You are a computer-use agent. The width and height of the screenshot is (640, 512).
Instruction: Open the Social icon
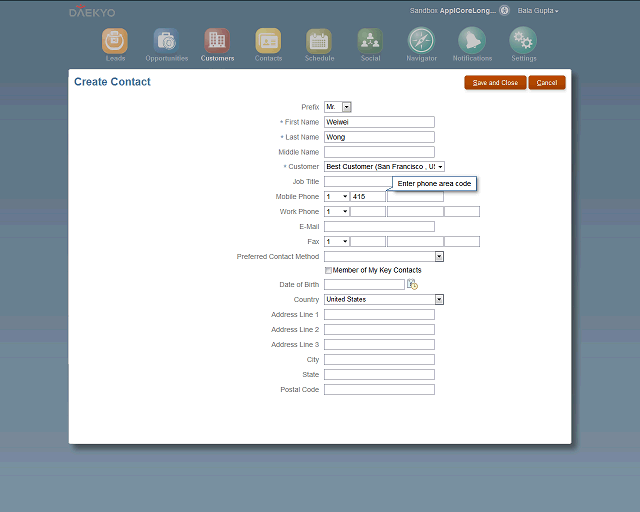pyautogui.click(x=370, y=40)
